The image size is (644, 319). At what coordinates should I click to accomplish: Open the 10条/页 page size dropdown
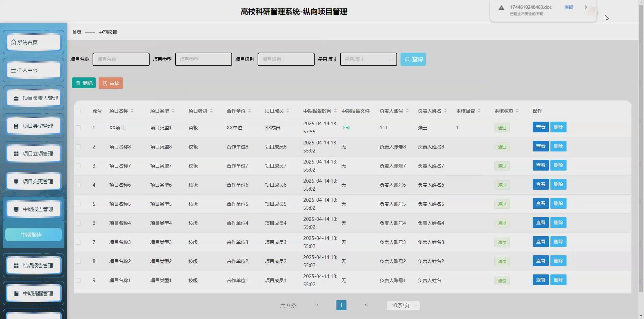coord(403,305)
